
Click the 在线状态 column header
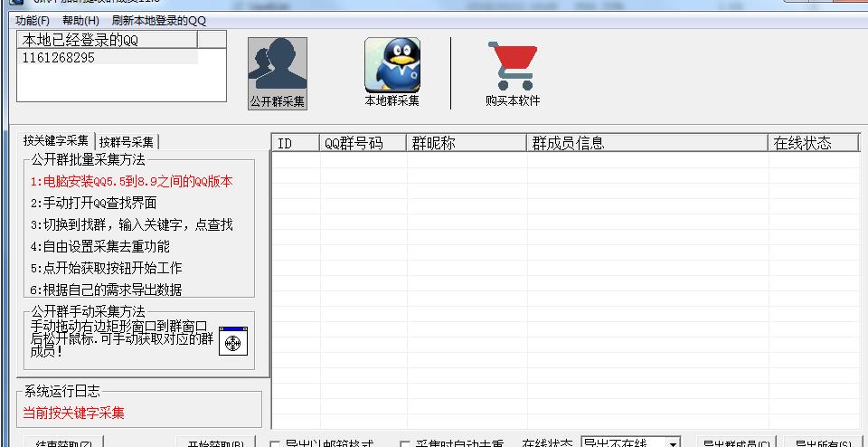(813, 144)
